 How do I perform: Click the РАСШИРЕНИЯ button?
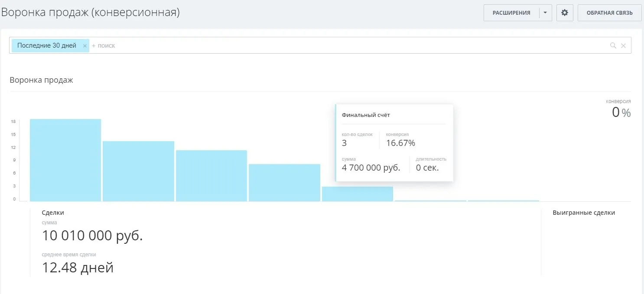[511, 13]
